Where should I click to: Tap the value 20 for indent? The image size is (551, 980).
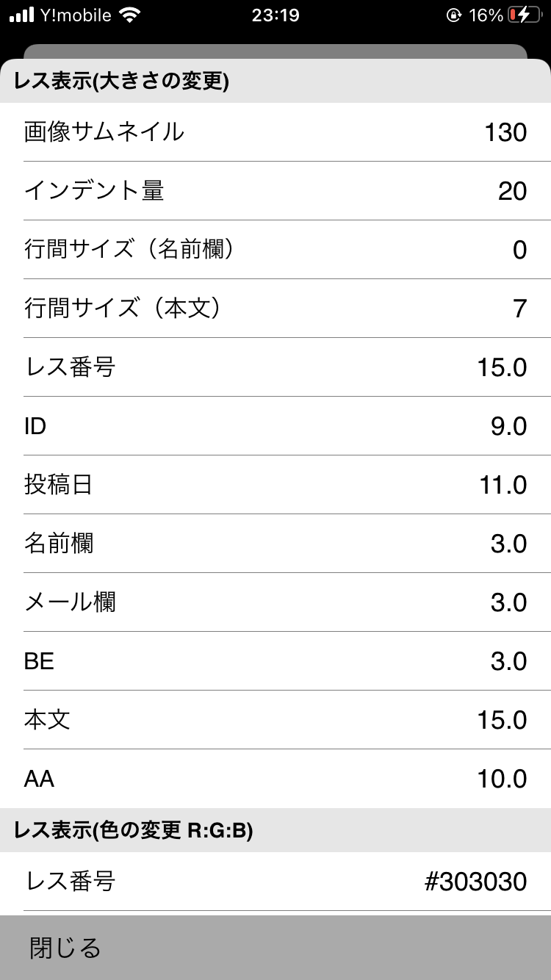[x=512, y=192]
